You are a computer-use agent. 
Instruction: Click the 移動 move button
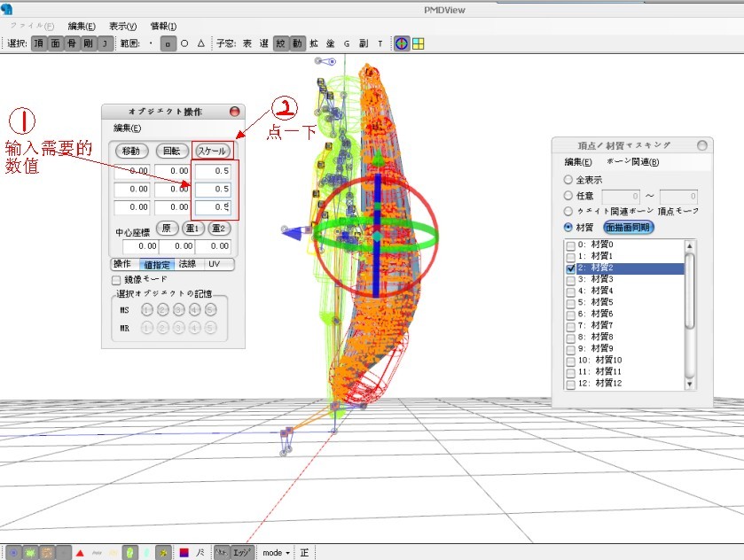pyautogui.click(x=131, y=151)
